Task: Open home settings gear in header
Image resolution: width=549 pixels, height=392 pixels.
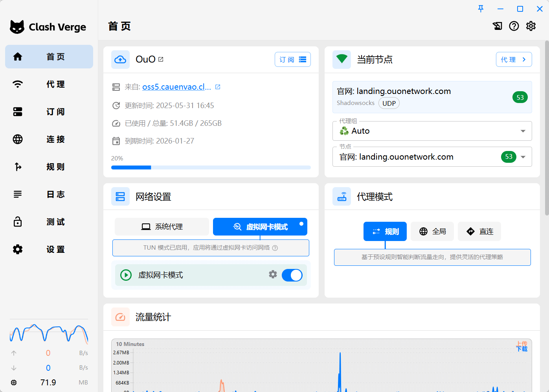Action: tap(531, 26)
